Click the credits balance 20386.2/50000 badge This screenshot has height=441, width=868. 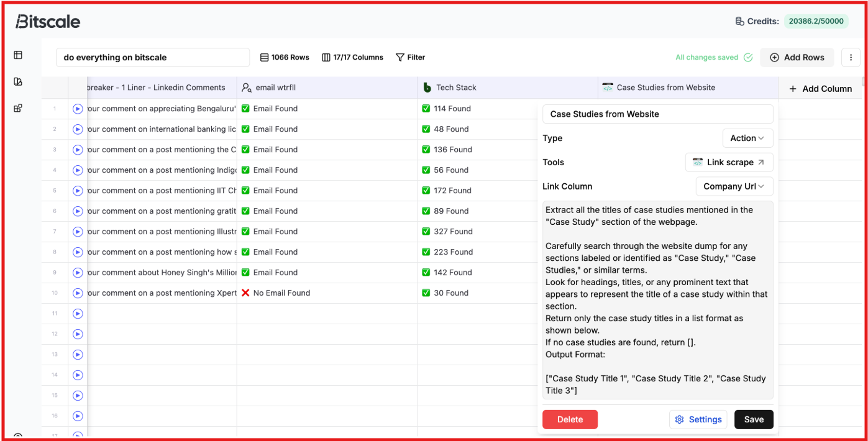pyautogui.click(x=816, y=21)
